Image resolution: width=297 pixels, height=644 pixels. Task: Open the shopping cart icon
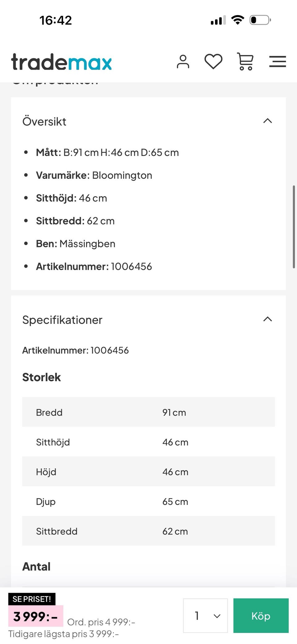point(245,61)
